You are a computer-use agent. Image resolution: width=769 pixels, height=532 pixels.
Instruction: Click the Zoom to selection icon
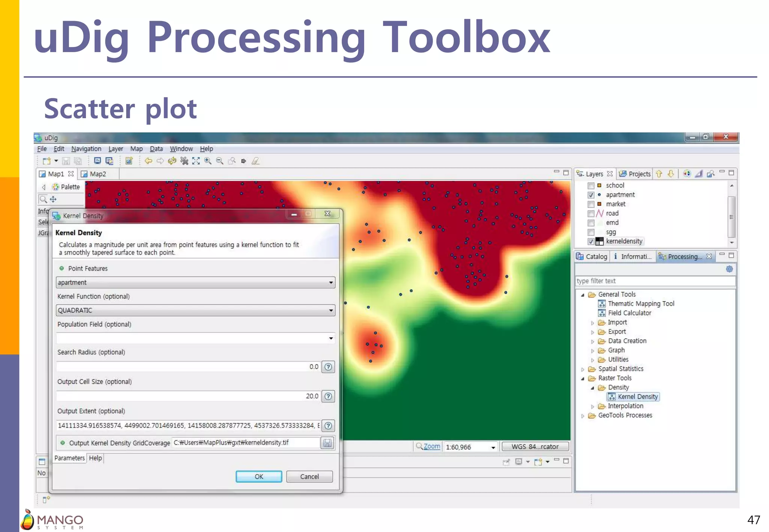pyautogui.click(x=232, y=161)
